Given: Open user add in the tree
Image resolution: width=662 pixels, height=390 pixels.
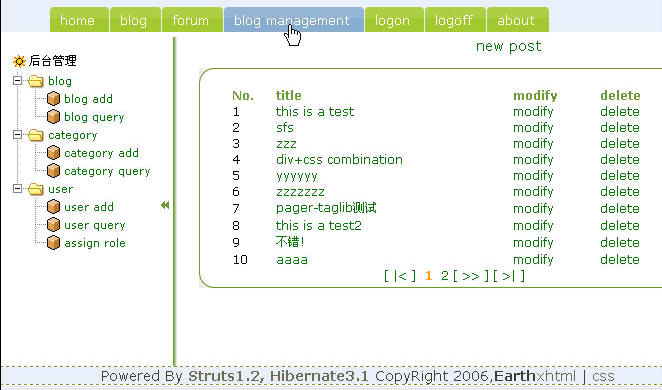Looking at the screenshot, I should pos(89,207).
